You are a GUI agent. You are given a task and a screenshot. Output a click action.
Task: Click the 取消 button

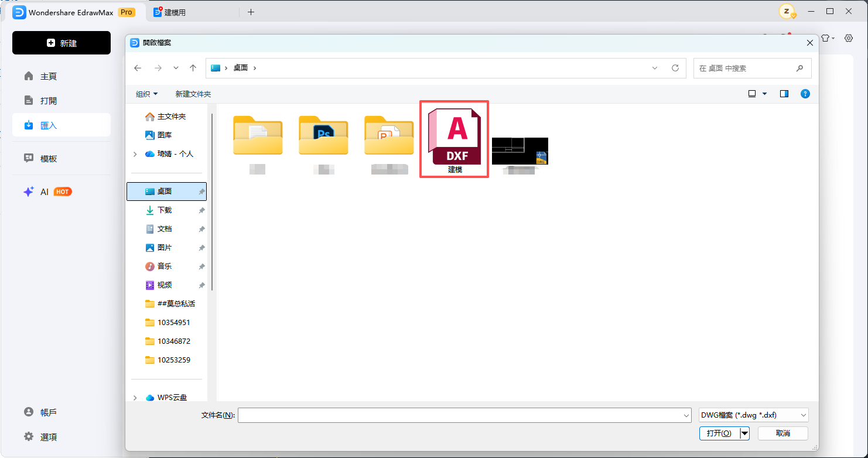pos(782,433)
